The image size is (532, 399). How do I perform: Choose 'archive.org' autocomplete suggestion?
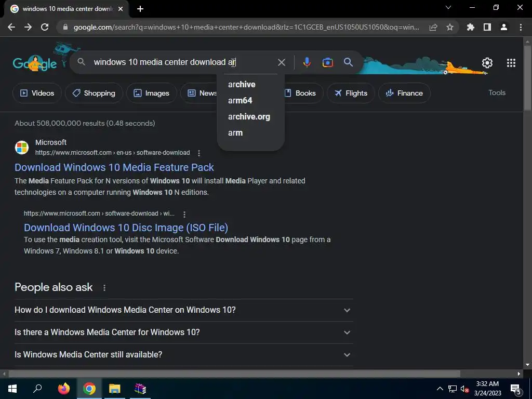pos(250,117)
